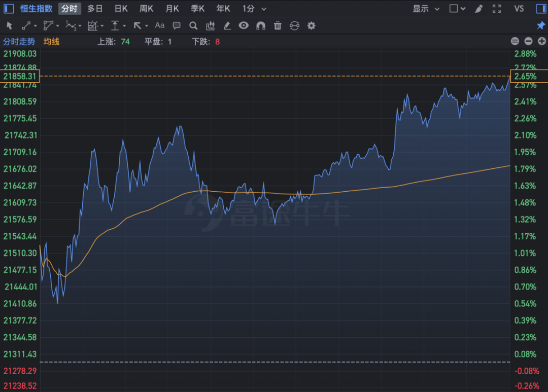
Task: Select the eraser drawing tool
Action: (x=227, y=25)
